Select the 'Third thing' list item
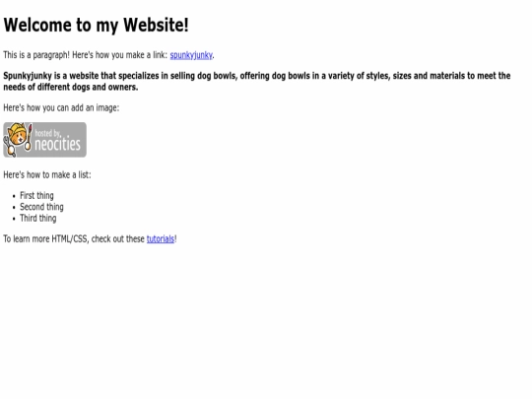 coord(38,218)
